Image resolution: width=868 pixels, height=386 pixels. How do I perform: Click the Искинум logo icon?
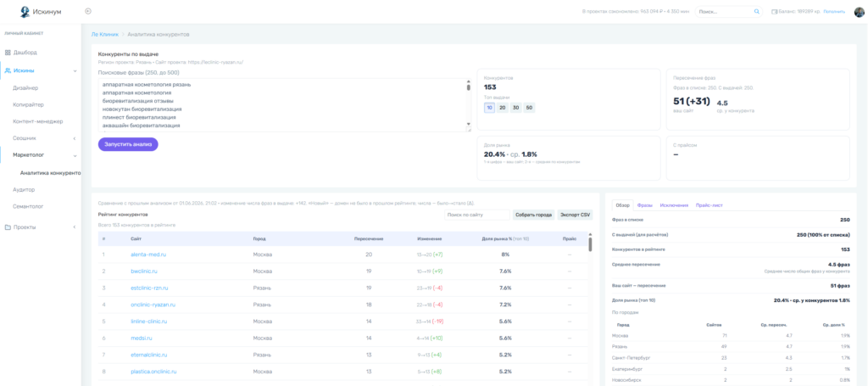coord(25,12)
